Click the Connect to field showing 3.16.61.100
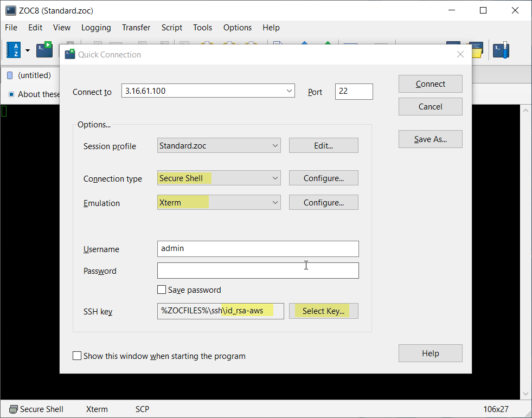The height and width of the screenshot is (418, 532). 208,91
